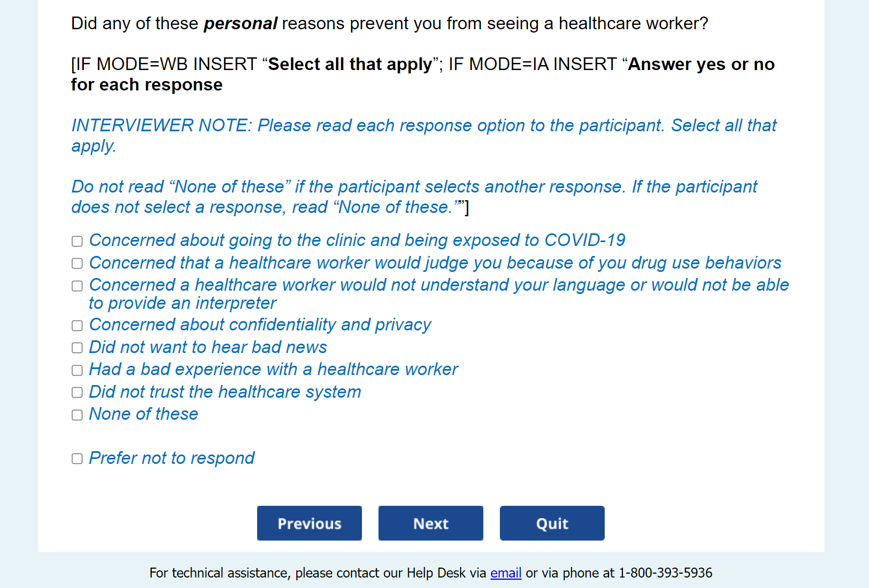Select the language or interpreter concern checkbox

click(x=77, y=286)
